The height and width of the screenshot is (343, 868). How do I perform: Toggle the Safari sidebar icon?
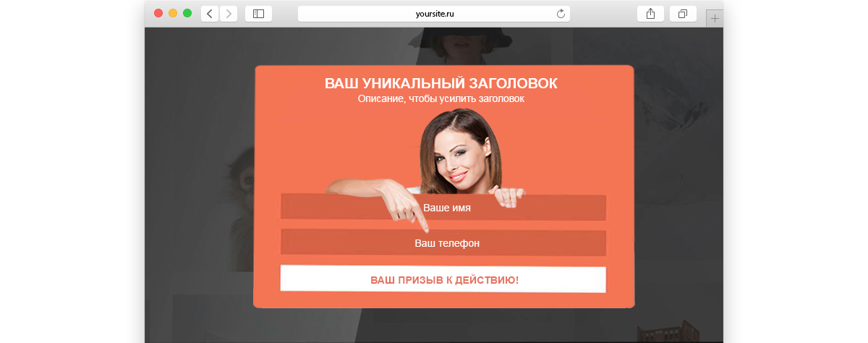[x=259, y=14]
